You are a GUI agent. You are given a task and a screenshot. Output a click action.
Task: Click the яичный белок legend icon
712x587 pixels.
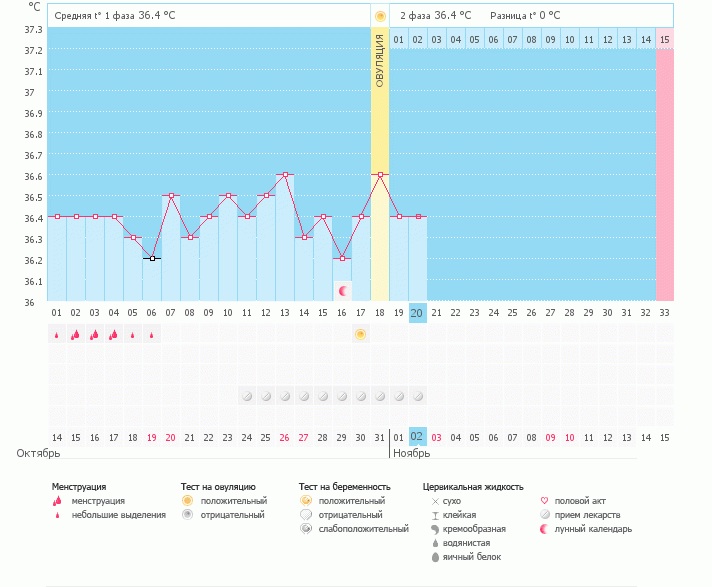click(435, 557)
